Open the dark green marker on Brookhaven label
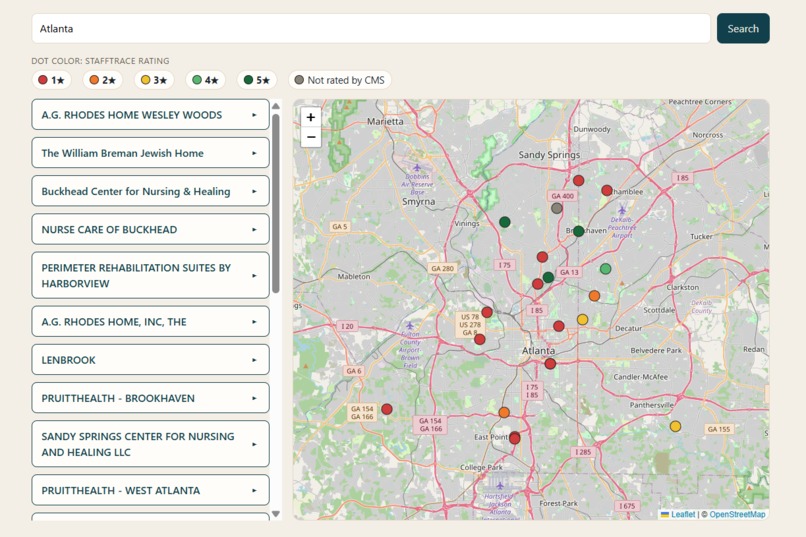This screenshot has height=537, width=806. pos(578,231)
